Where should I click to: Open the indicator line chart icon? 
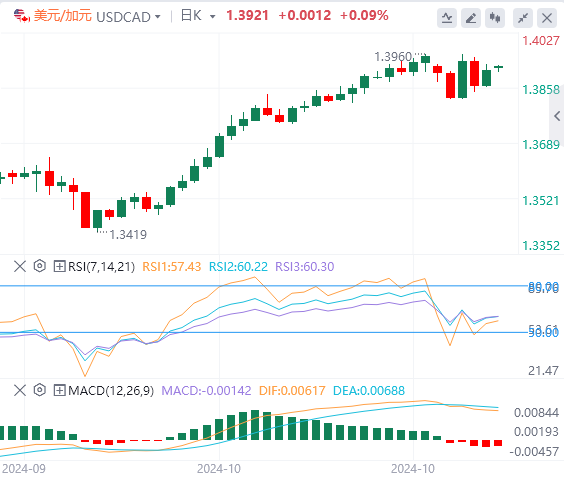pos(447,18)
